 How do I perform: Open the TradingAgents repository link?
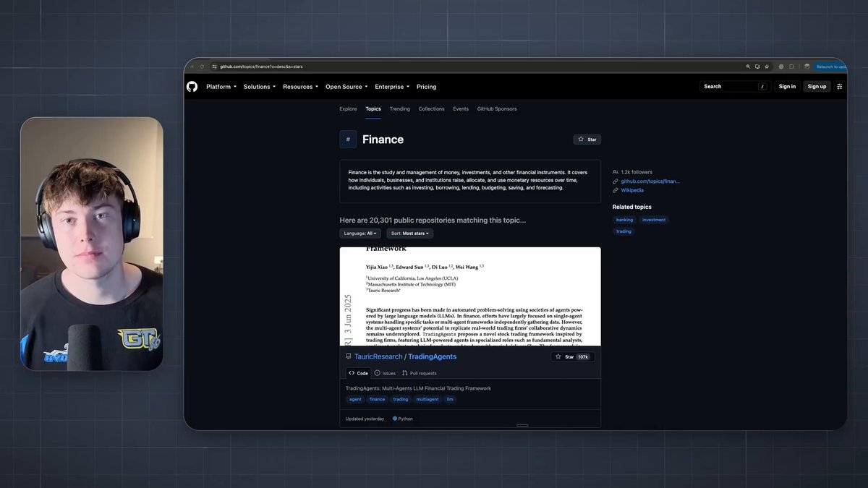point(432,356)
